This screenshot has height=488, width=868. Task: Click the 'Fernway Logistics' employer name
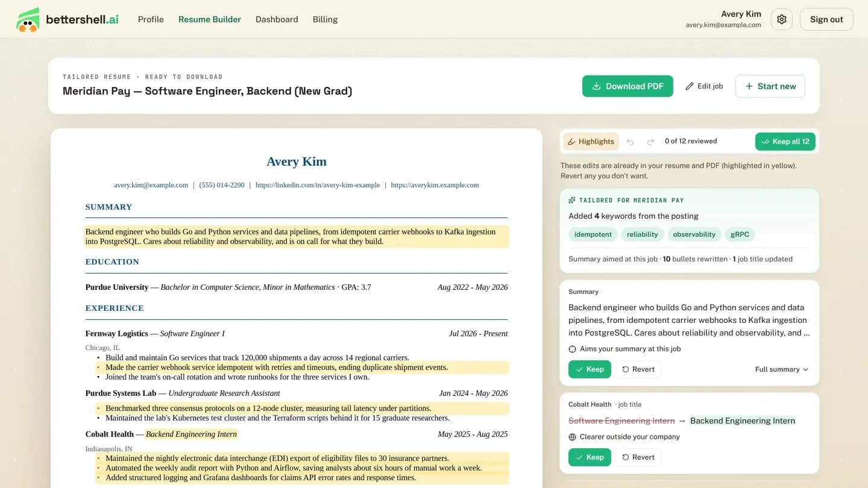pyautogui.click(x=116, y=334)
